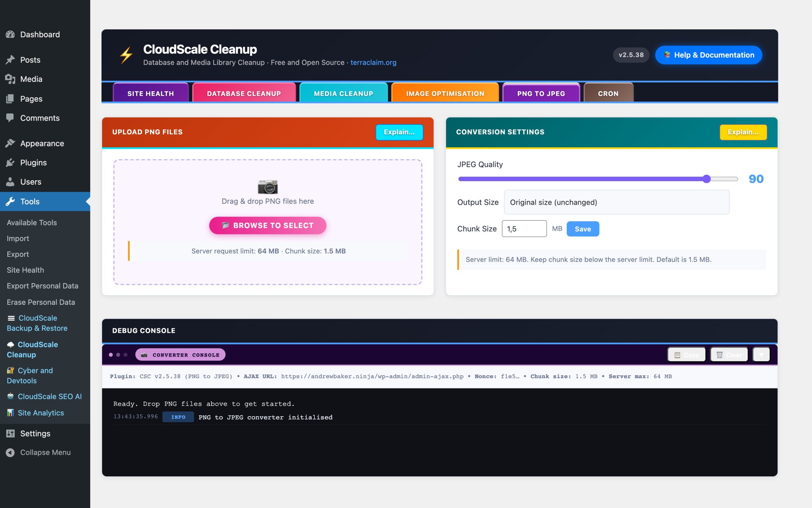Open the Export submenu item
812x508 pixels.
18,254
